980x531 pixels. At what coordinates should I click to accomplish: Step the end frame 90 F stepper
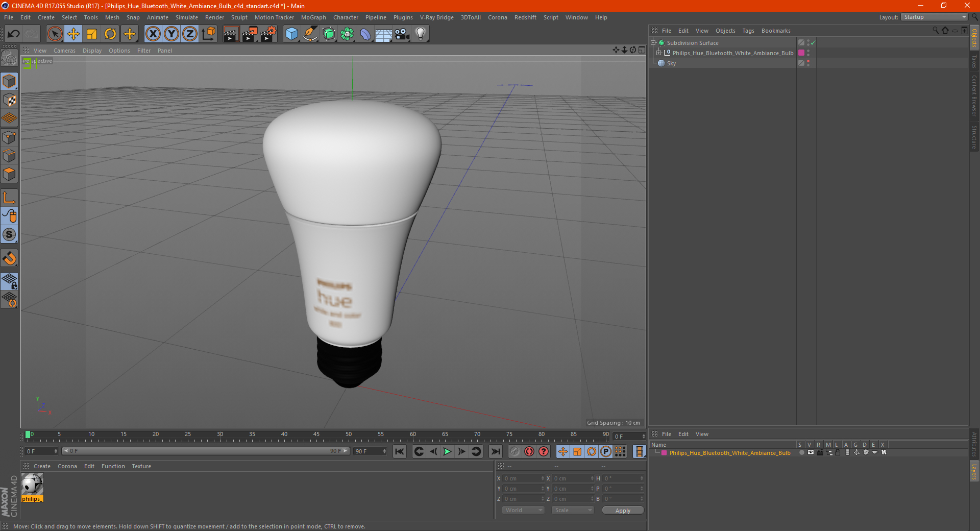click(384, 451)
